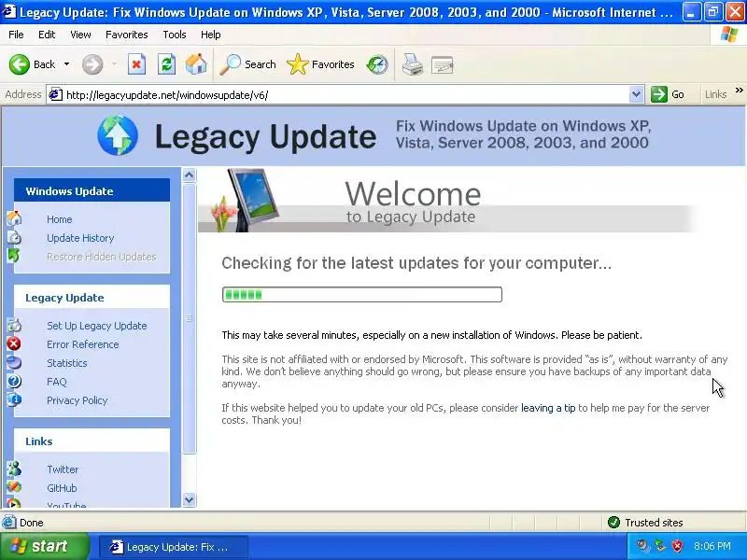Click the red X icon beside Error Reference
The height and width of the screenshot is (560, 747).
click(x=14, y=343)
